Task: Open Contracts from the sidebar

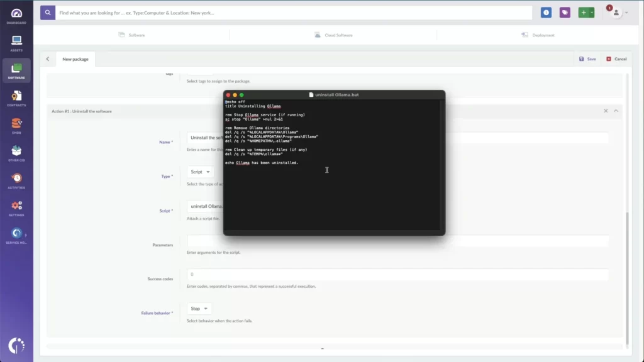Action: [16, 99]
